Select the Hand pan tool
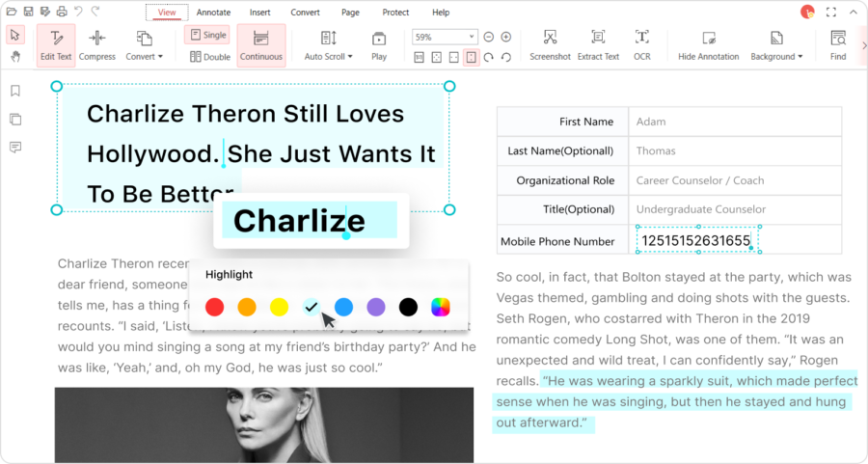 tap(14, 56)
